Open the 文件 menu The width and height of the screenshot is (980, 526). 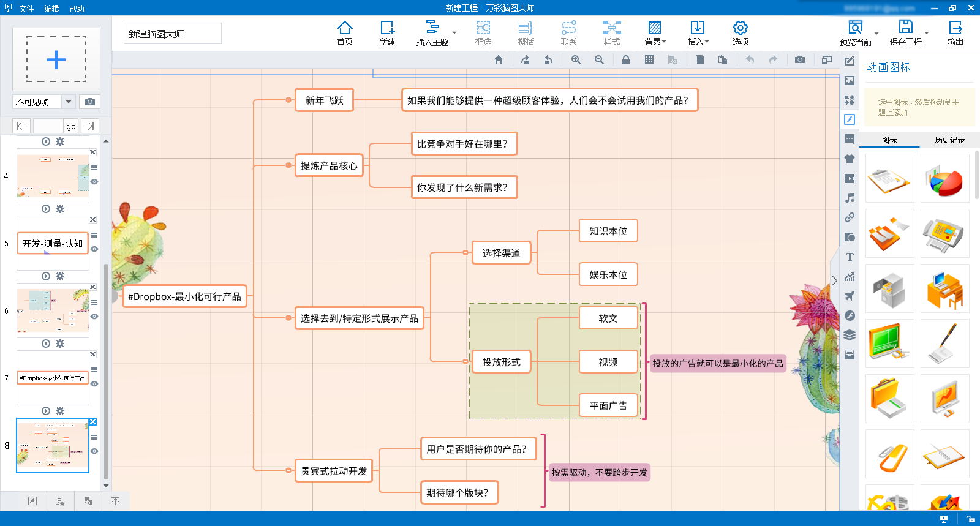[x=26, y=9]
